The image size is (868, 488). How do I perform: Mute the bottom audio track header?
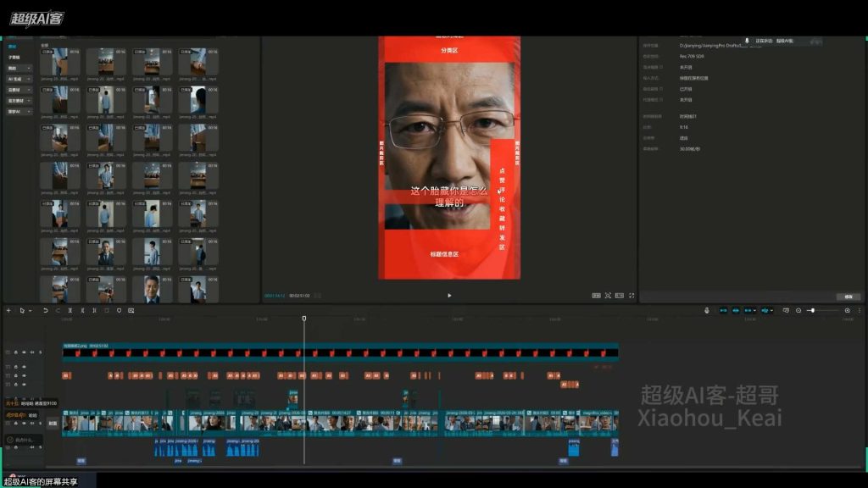coord(31,447)
